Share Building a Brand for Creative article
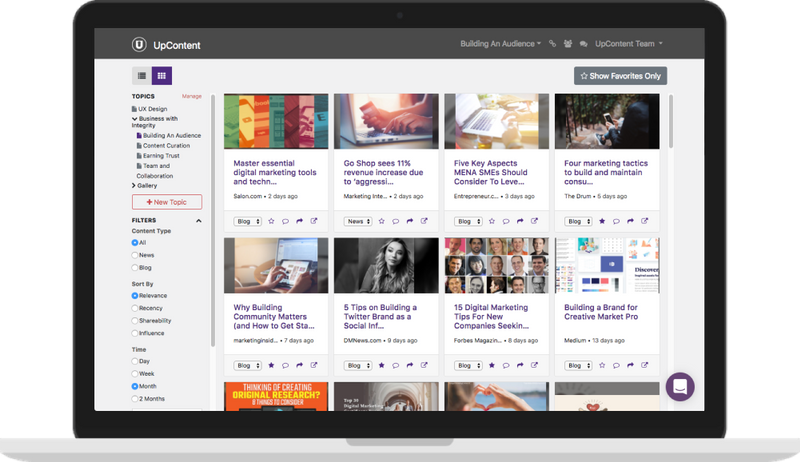 coord(630,366)
